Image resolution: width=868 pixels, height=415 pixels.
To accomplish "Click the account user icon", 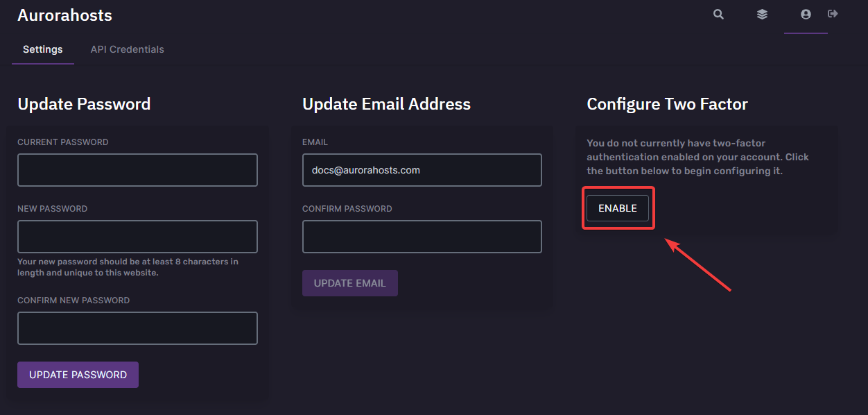I will click(x=806, y=15).
